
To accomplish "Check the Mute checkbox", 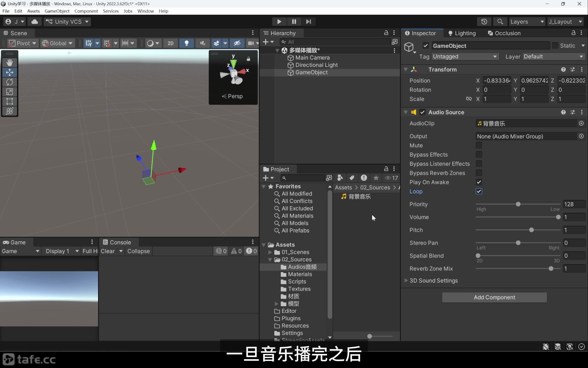I will coord(479,145).
